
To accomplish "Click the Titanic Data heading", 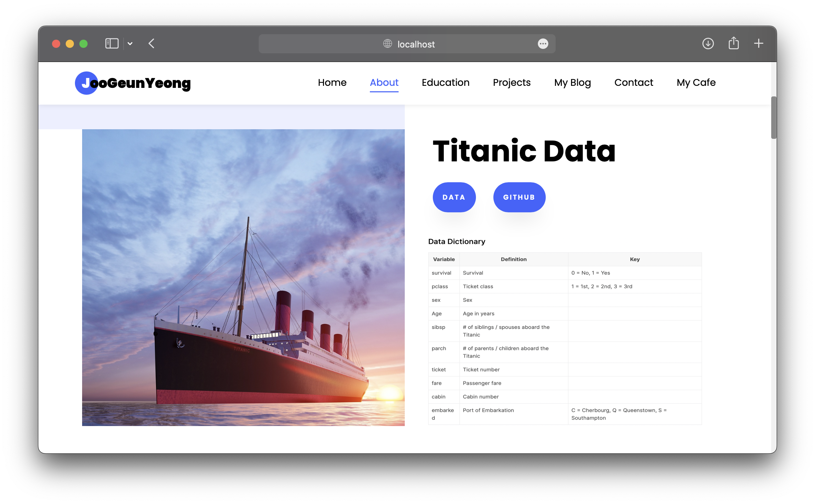I will (524, 151).
